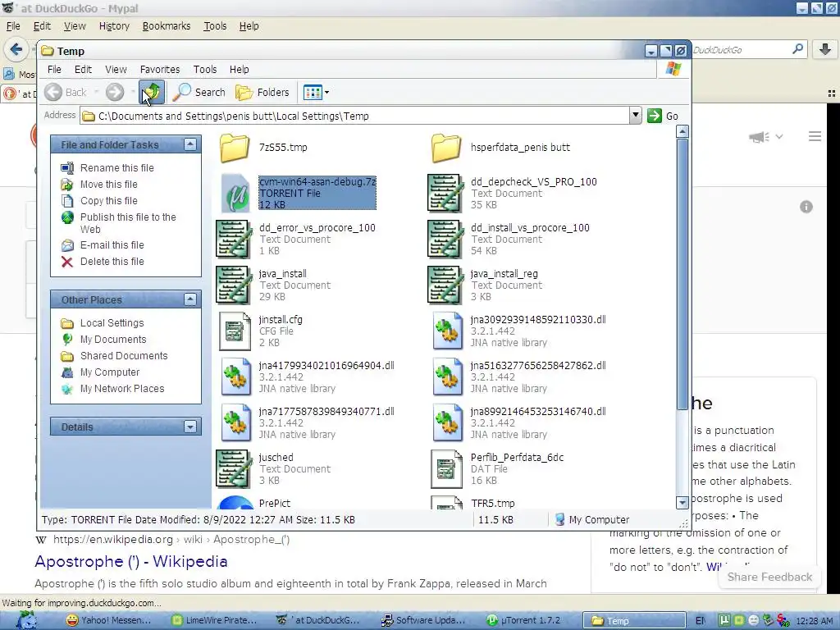Click Publish this file to the Web
The image size is (840, 630).
(x=128, y=223)
